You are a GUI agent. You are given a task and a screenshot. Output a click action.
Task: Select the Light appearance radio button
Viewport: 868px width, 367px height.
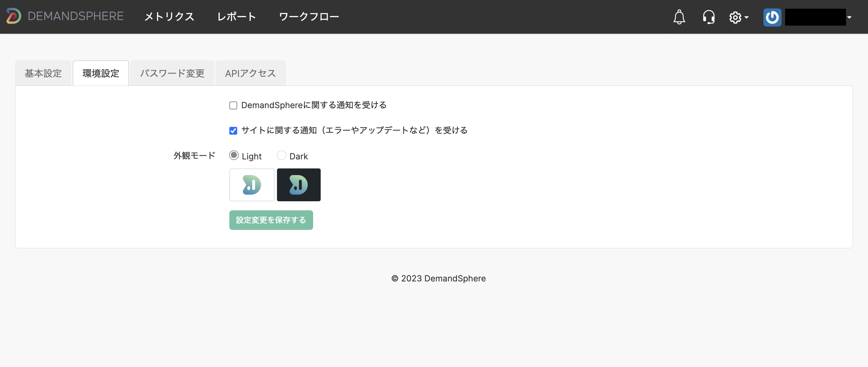(234, 155)
